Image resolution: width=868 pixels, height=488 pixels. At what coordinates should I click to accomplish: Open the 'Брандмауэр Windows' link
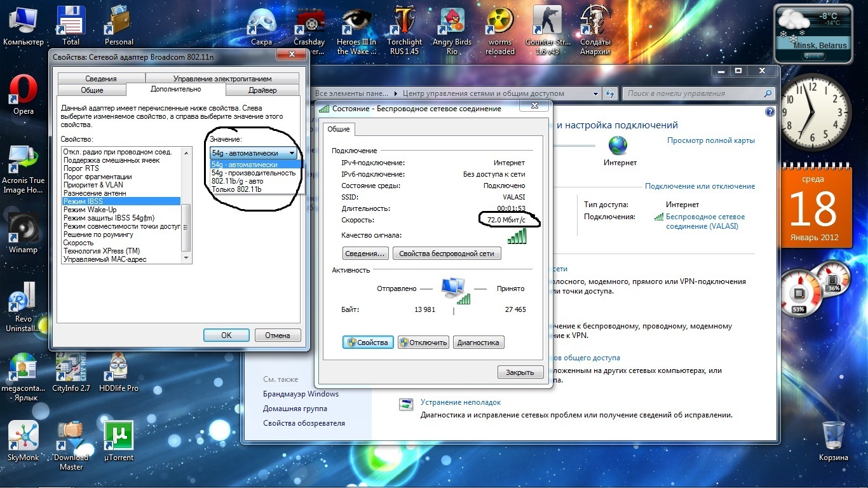click(301, 394)
